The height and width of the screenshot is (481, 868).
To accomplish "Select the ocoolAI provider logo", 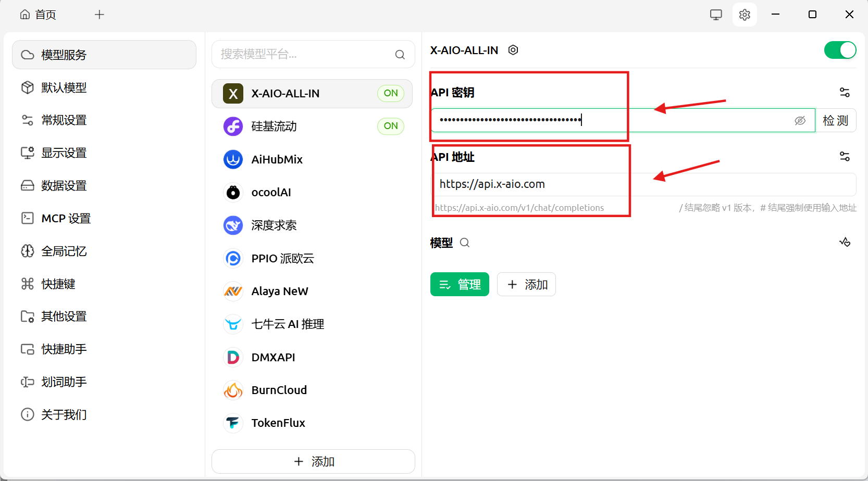I will [233, 193].
